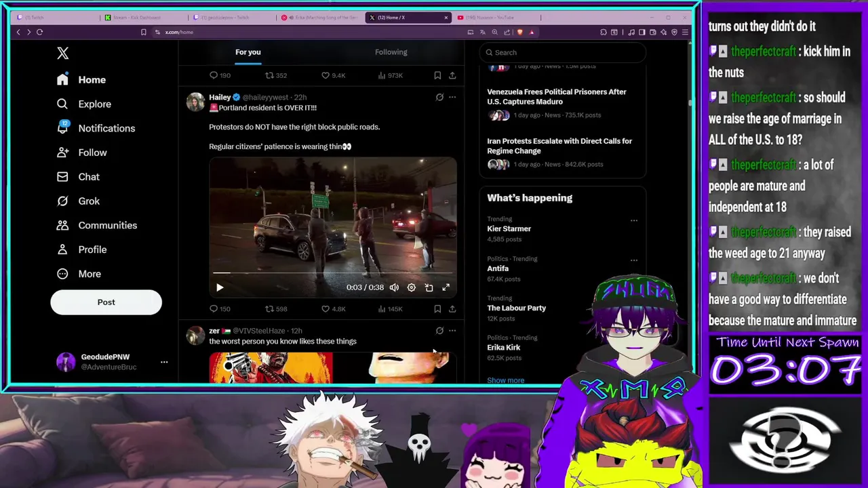Click into the X Search field

coord(563,52)
